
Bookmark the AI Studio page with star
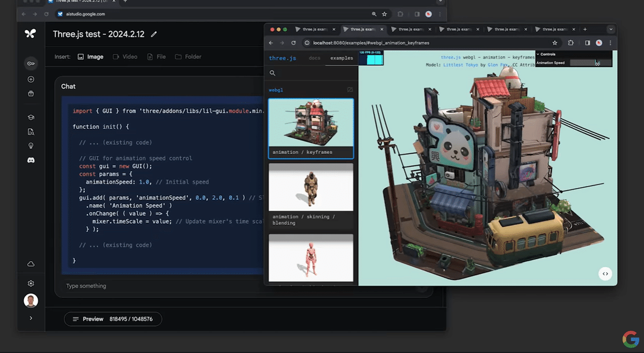(x=385, y=14)
